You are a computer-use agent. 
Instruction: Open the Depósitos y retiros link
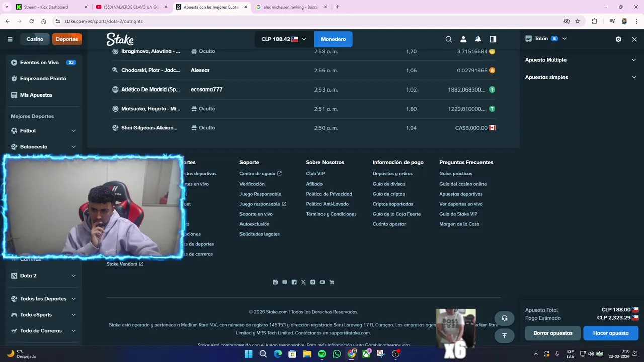(x=392, y=174)
